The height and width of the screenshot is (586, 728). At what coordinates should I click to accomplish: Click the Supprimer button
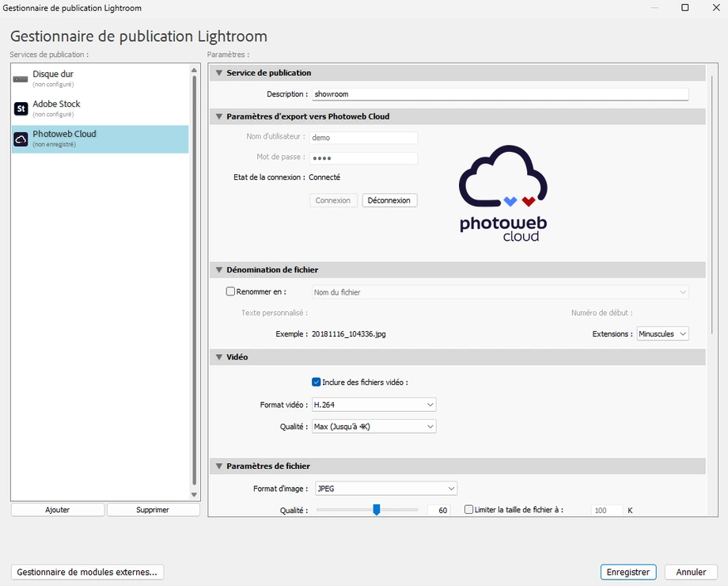pyautogui.click(x=153, y=510)
